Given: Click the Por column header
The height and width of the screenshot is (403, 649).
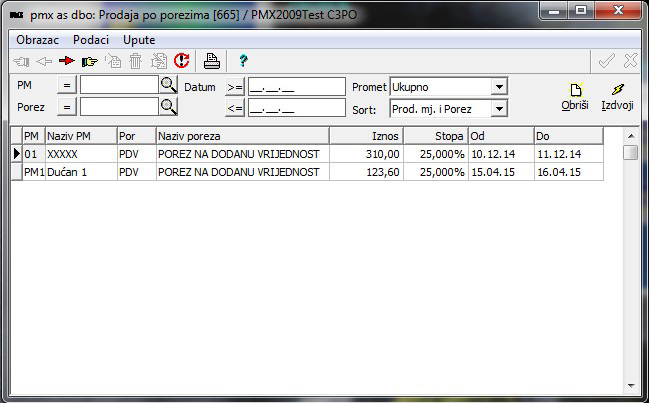Looking at the screenshot, I should pos(137,136).
